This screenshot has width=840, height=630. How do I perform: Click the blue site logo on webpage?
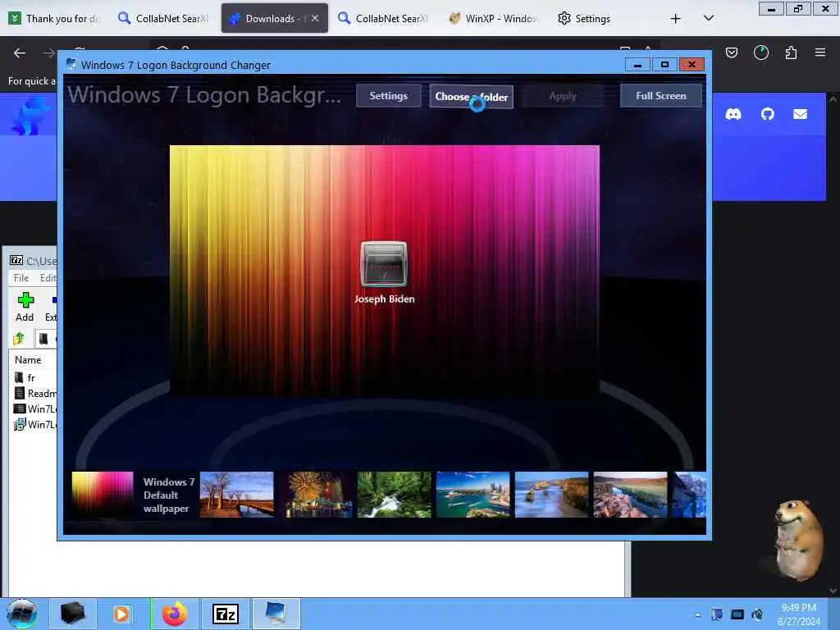coord(32,116)
